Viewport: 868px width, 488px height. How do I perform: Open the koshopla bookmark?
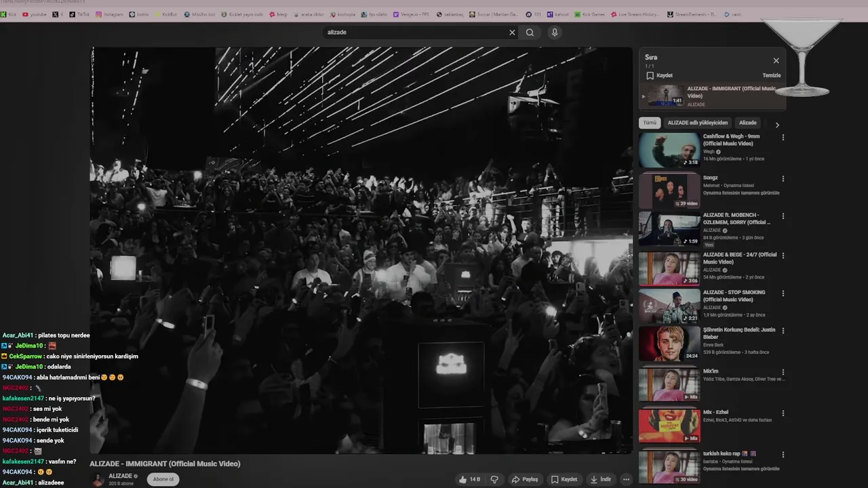coord(342,14)
